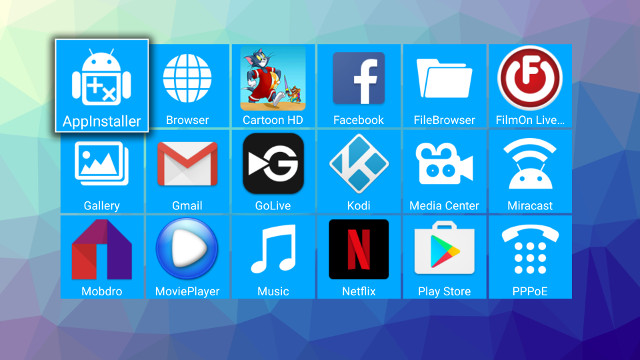Select the Miracast app
This screenshot has width=640, height=360.
(x=530, y=171)
